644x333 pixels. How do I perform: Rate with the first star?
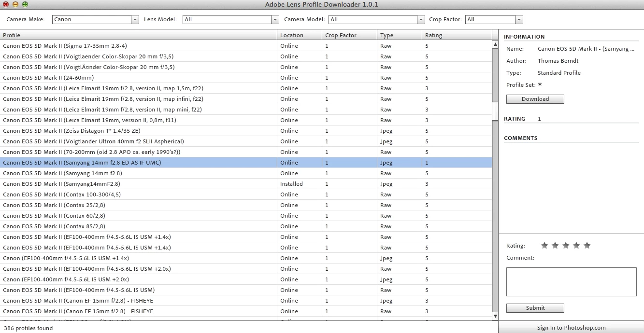[544, 246]
